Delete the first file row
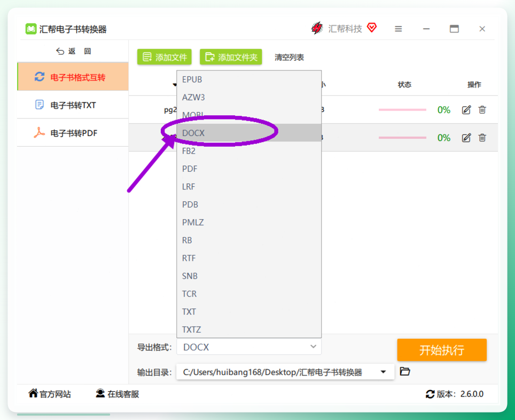 click(x=482, y=110)
